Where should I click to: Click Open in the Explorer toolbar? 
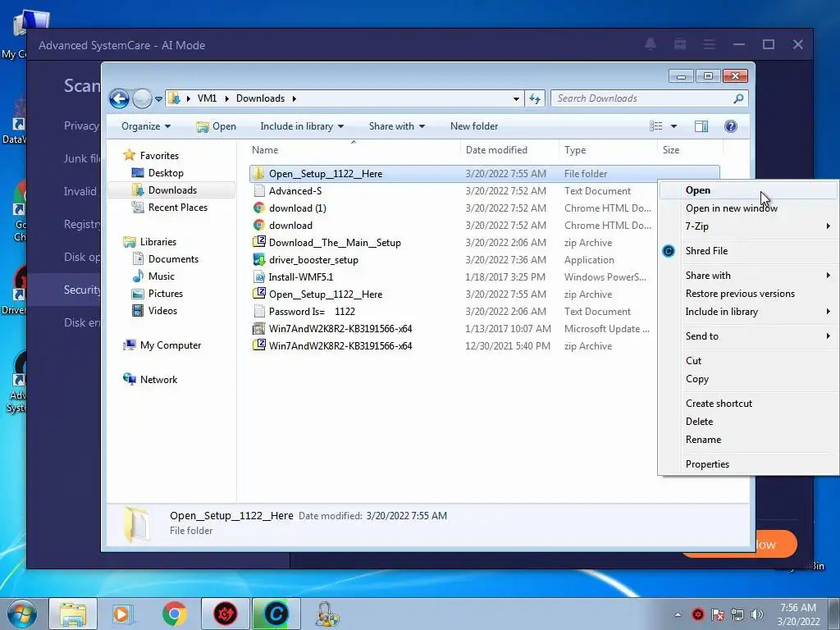(x=216, y=126)
